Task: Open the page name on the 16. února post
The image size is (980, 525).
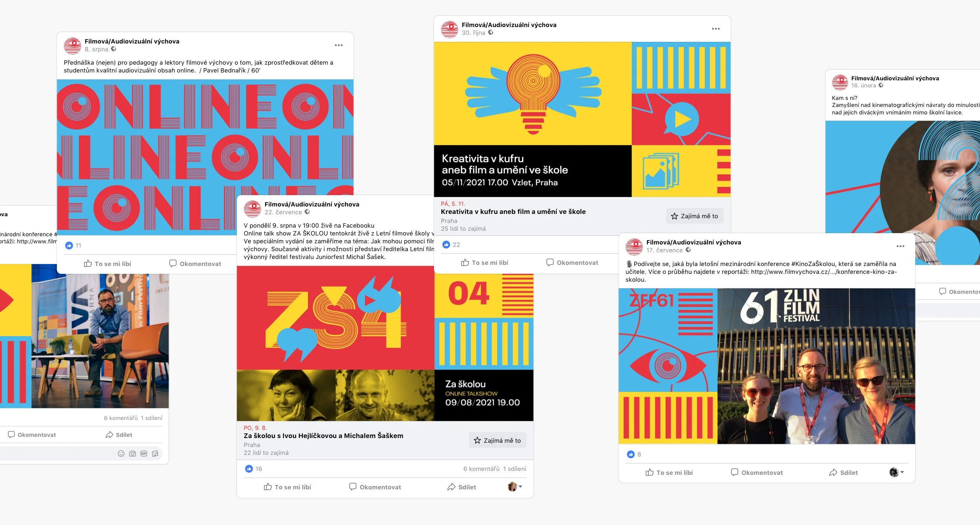Action: point(895,78)
